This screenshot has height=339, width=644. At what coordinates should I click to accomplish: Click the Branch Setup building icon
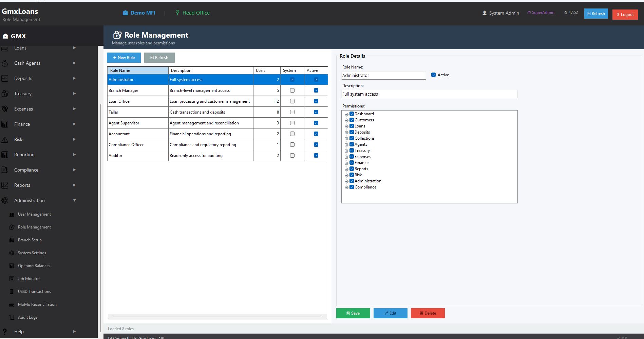tap(12, 240)
